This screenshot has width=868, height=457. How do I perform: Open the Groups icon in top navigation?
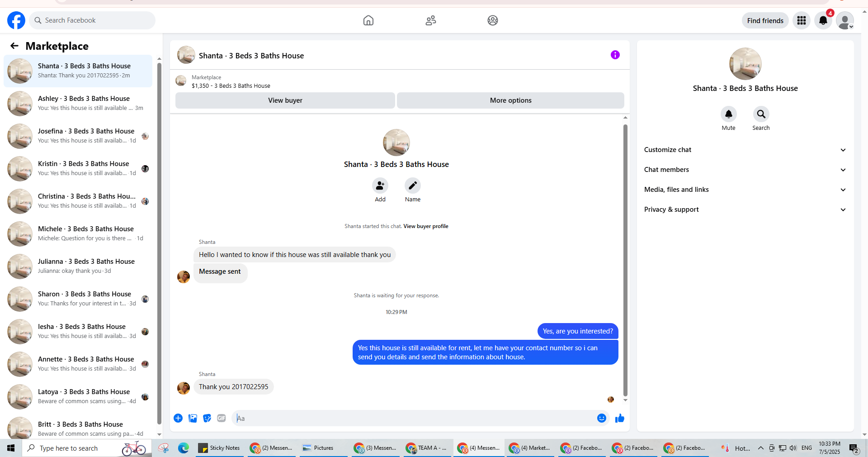493,20
